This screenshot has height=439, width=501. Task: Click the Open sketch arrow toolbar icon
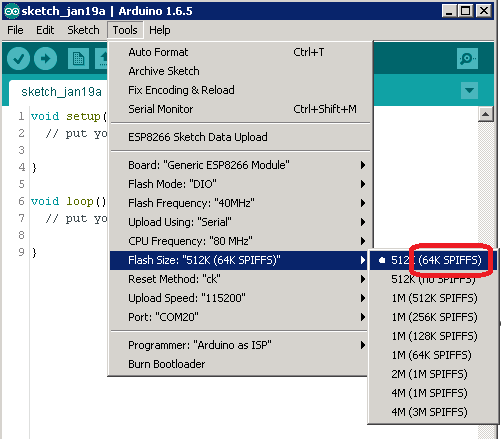click(102, 59)
